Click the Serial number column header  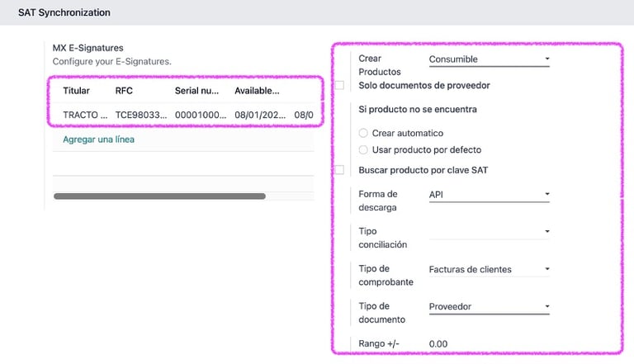pyautogui.click(x=197, y=91)
